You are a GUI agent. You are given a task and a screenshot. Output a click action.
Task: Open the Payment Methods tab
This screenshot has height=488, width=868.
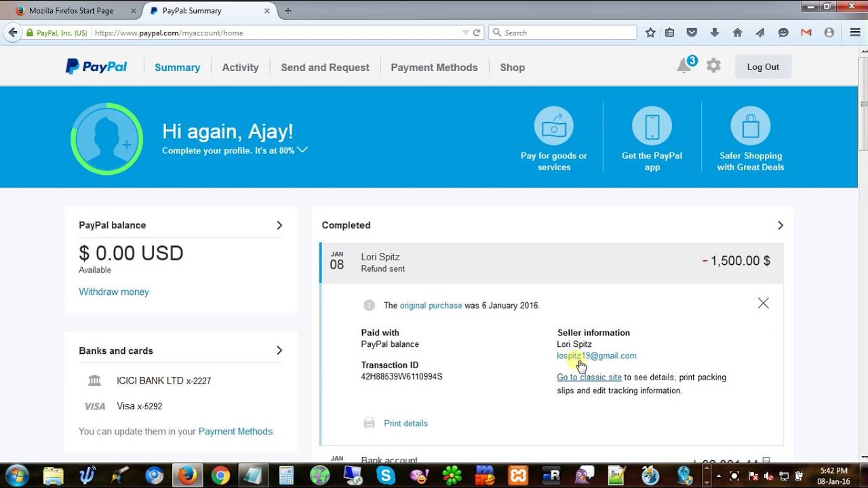[x=434, y=67]
